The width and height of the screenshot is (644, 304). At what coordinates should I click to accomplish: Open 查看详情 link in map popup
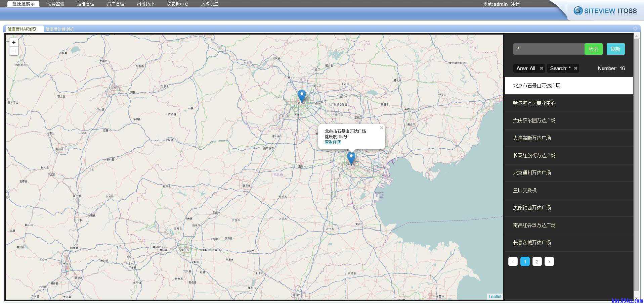click(x=333, y=142)
